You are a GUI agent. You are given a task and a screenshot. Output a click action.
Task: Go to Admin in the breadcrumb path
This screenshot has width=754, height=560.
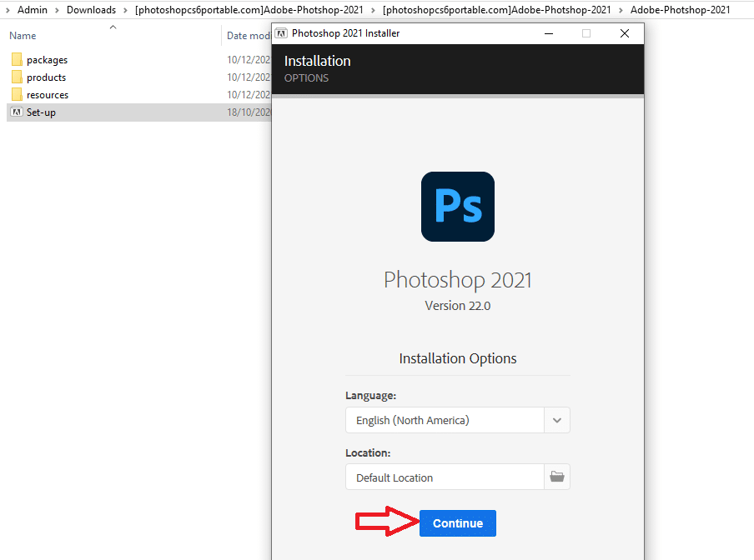point(33,10)
